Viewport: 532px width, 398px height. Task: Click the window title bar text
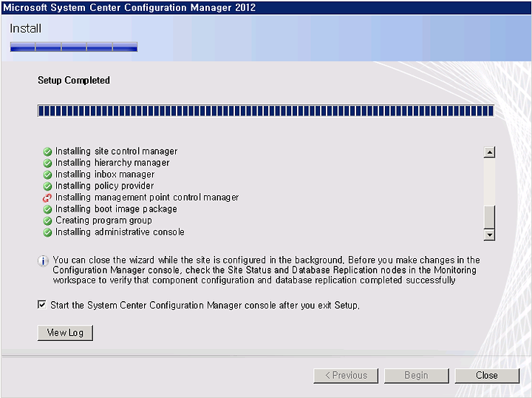point(129,7)
